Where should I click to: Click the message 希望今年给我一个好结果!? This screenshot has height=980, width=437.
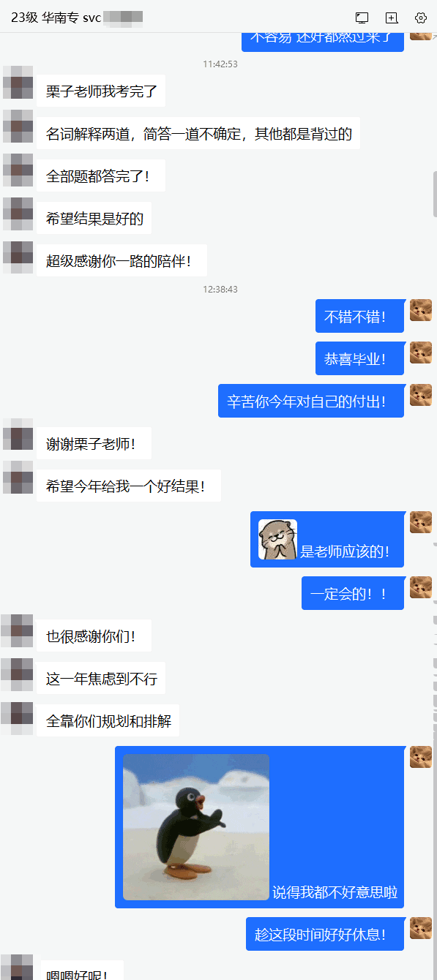point(129,486)
